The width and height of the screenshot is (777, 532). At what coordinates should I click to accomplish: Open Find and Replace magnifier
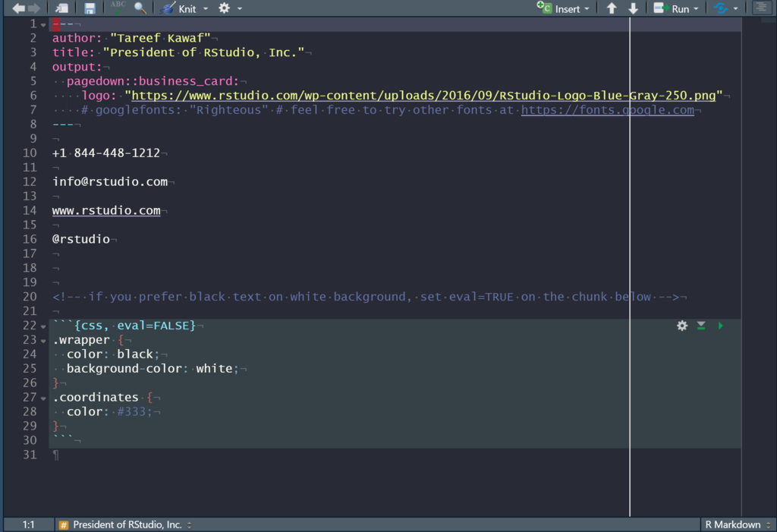140,8
